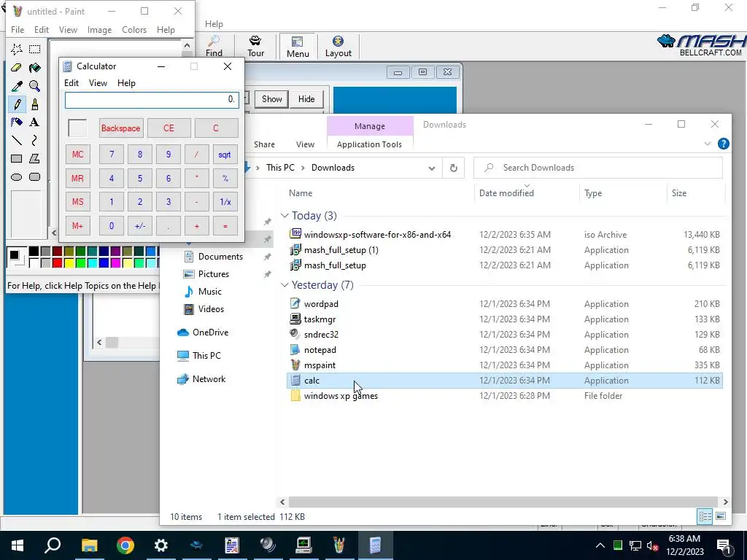Click the Show button in Mash

tap(271, 99)
